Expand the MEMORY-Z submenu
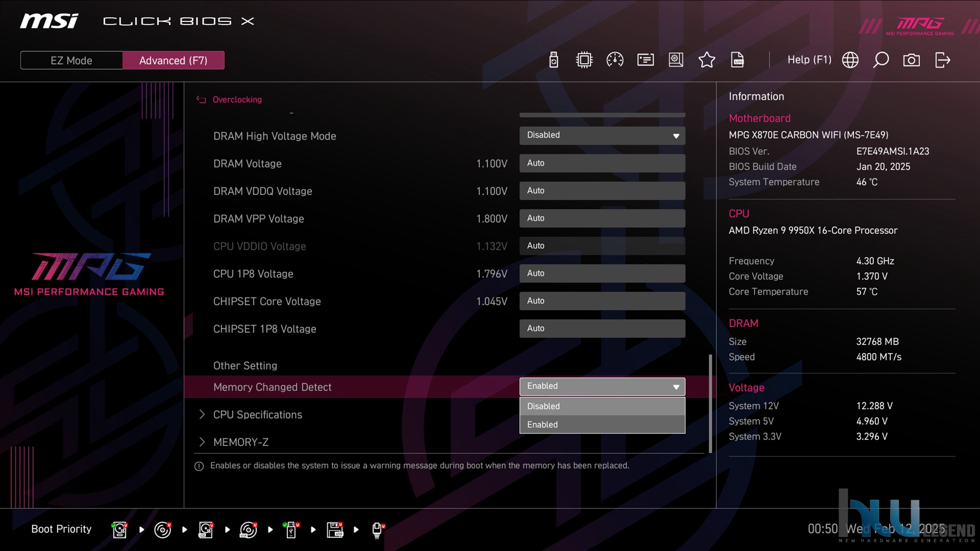980x551 pixels. pos(241,442)
